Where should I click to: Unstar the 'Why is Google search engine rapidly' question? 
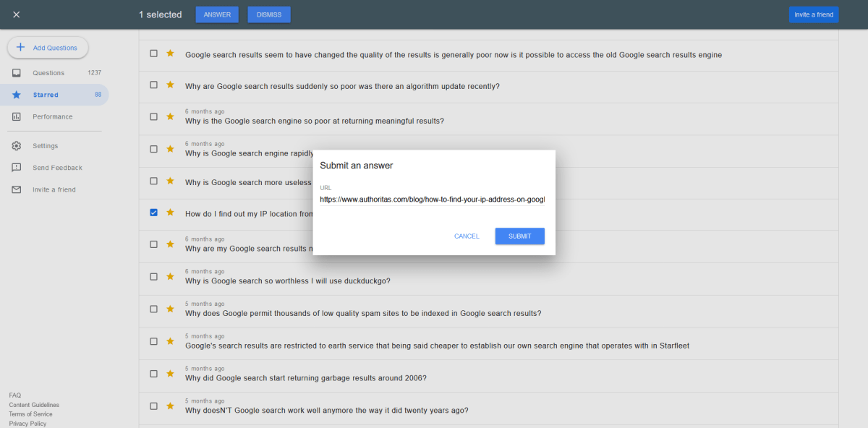[170, 149]
